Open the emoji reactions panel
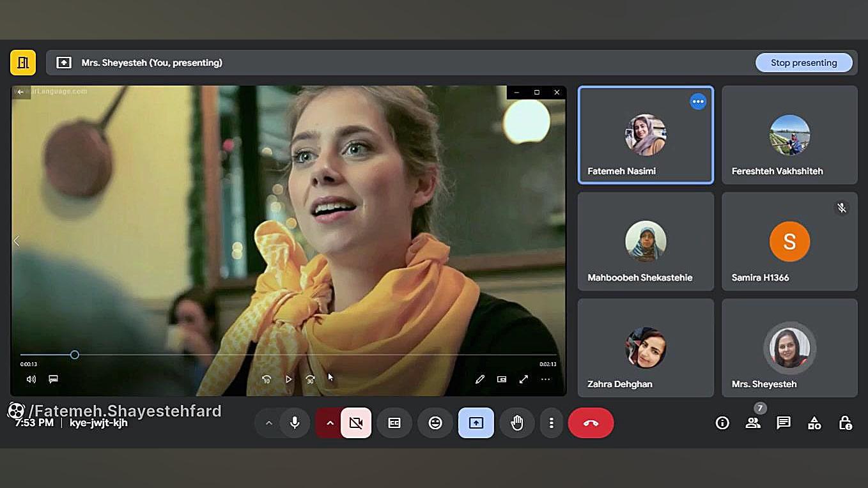Screen dimensions: 868x488 [435, 423]
